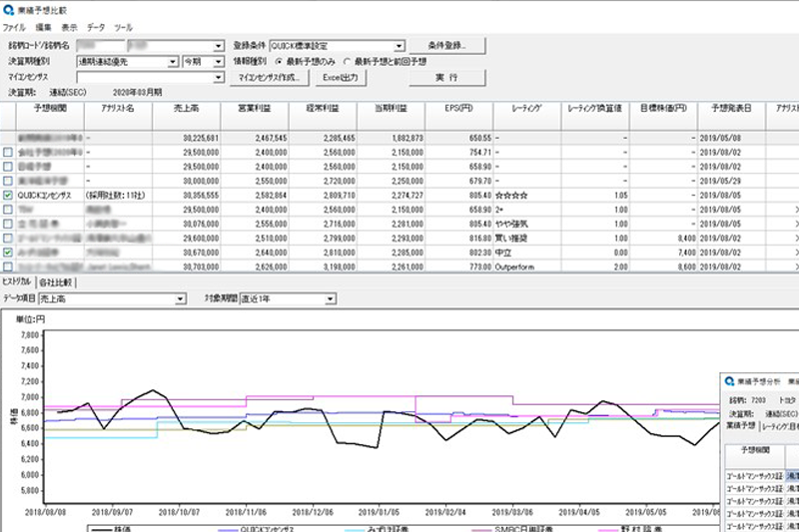Click the 目標株価(円) column header
Viewport: 799px width, 532px height.
663,116
